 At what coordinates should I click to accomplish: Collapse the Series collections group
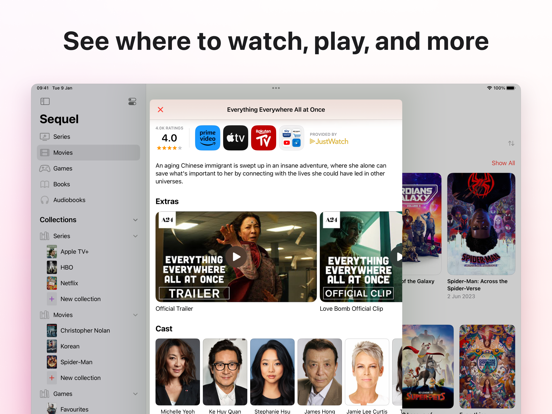point(135,236)
